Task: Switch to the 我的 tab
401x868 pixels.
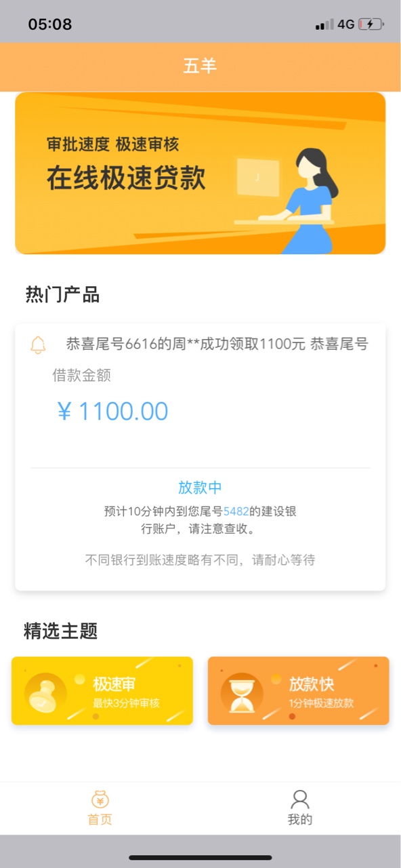Action: click(x=300, y=807)
